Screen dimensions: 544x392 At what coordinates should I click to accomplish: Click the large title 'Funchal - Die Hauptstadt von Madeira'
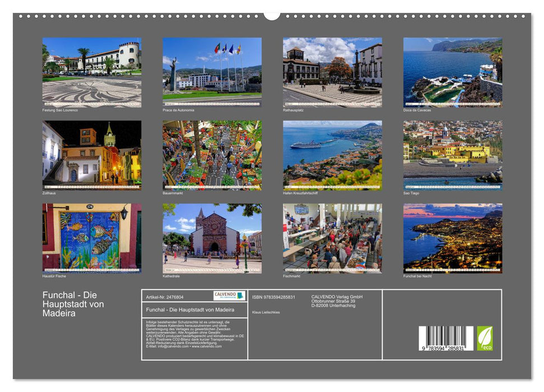click(x=73, y=304)
